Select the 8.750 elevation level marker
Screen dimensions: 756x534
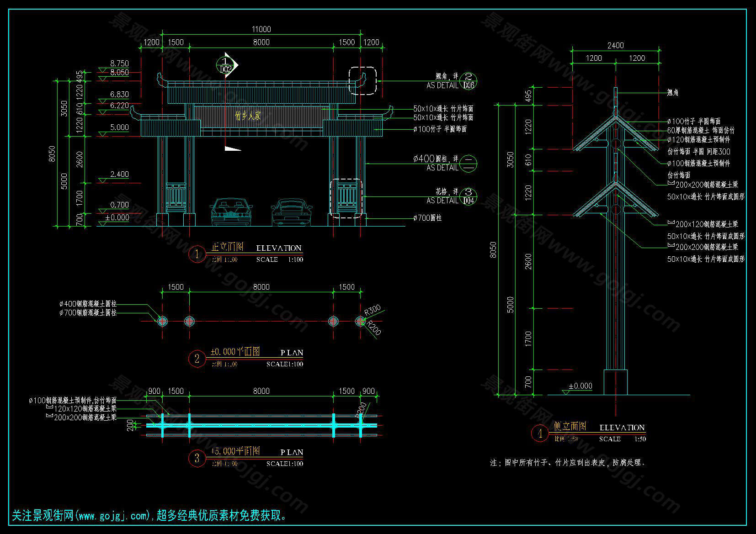coord(119,63)
